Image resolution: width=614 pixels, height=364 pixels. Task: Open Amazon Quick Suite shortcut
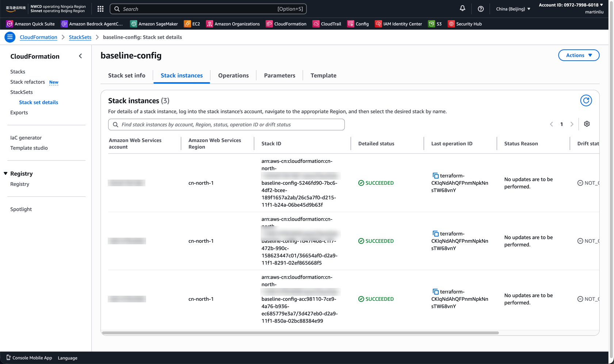(30, 24)
